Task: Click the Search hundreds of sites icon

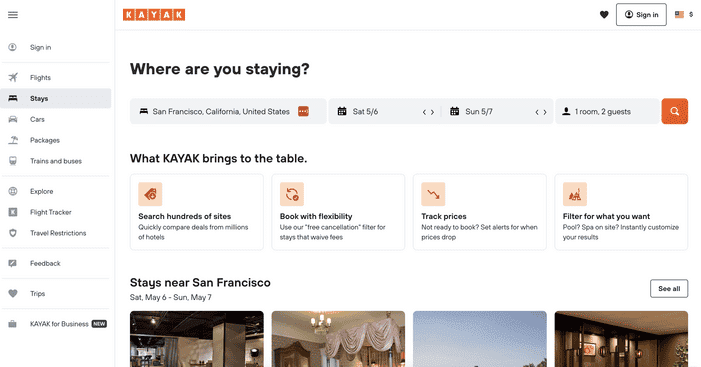Action: [150, 194]
